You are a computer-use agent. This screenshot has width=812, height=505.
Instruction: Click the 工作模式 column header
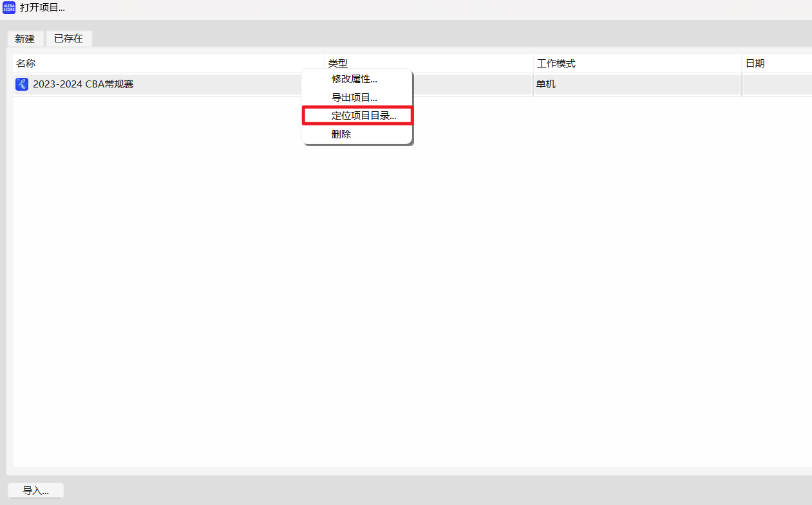(554, 63)
